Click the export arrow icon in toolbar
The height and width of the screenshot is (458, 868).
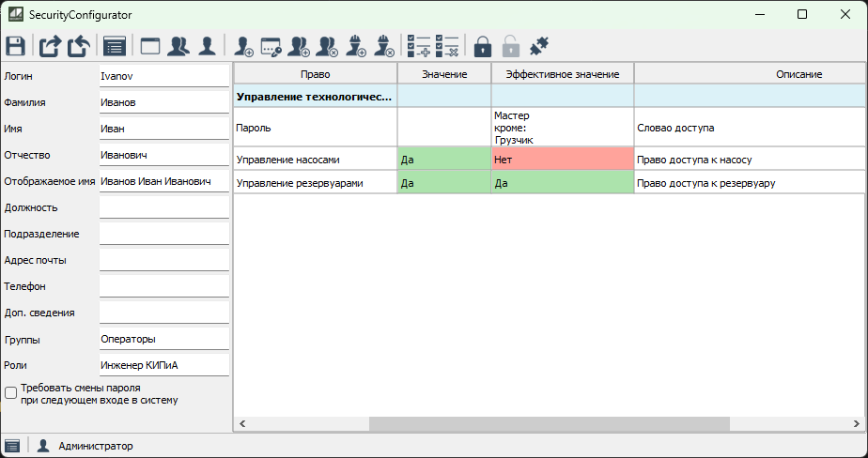(x=49, y=46)
